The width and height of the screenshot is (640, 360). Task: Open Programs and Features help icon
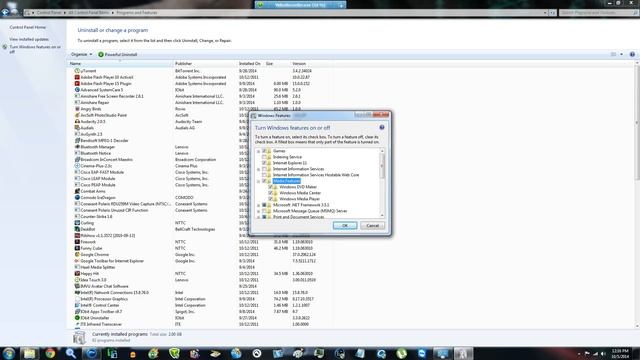(632, 54)
